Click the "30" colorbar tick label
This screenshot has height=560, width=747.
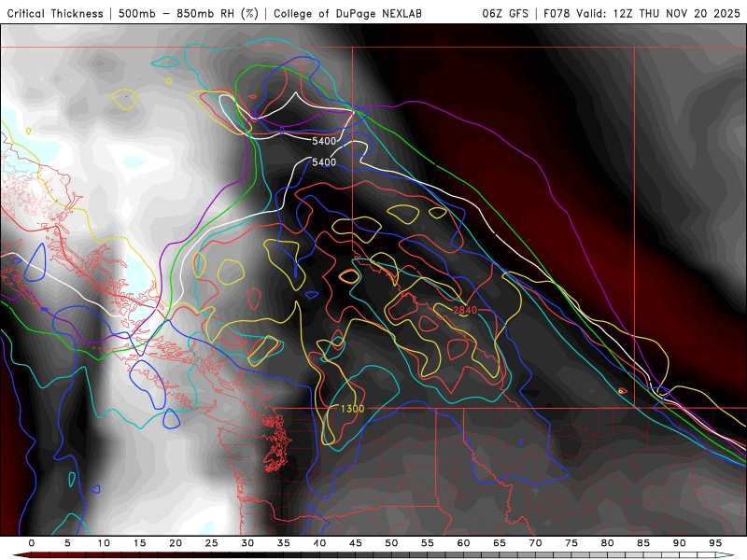tap(247, 543)
